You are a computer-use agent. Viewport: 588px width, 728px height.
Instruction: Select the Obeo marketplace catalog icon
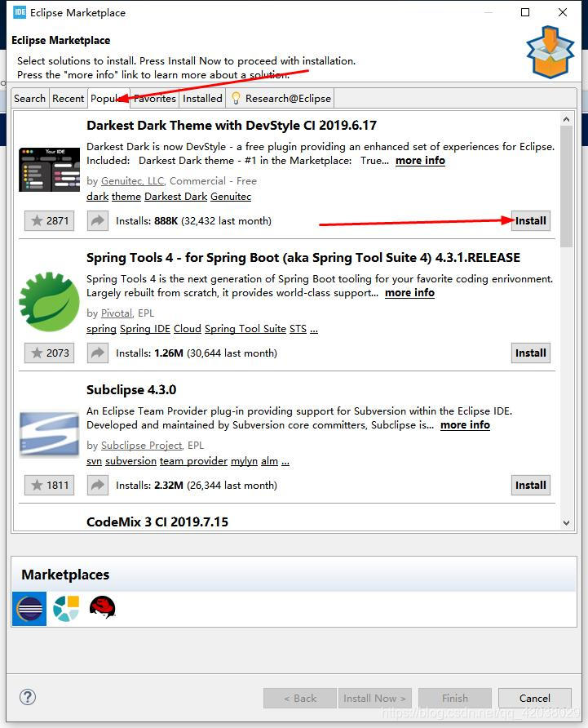pos(66,609)
